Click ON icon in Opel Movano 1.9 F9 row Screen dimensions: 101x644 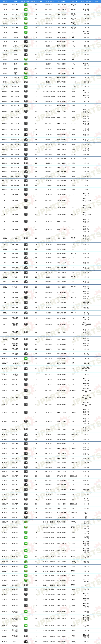pos(26,194)
